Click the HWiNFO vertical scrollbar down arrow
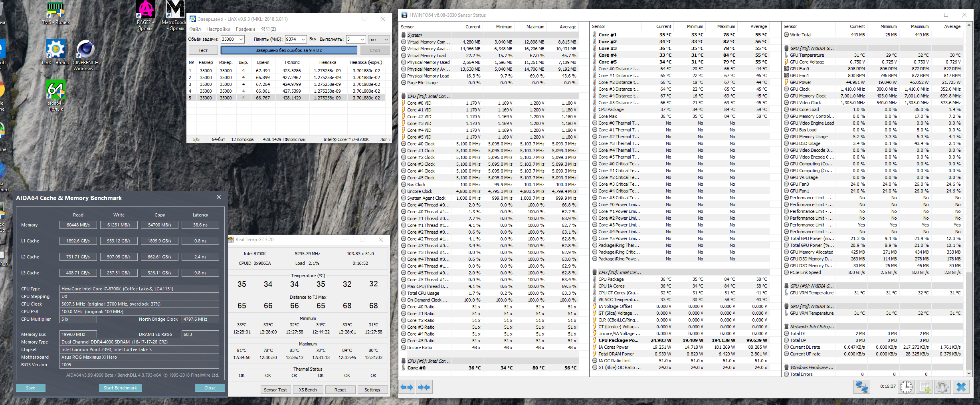980x405 pixels. 969,373
